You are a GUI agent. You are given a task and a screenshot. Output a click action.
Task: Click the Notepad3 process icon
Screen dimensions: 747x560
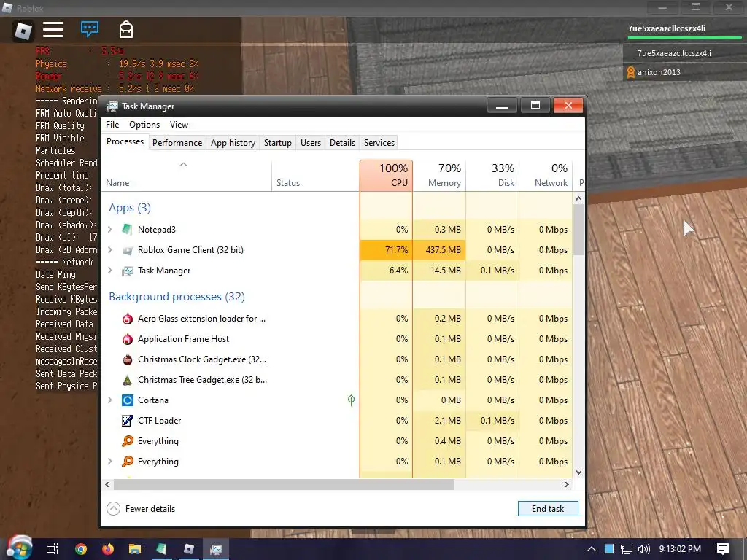tap(127, 230)
